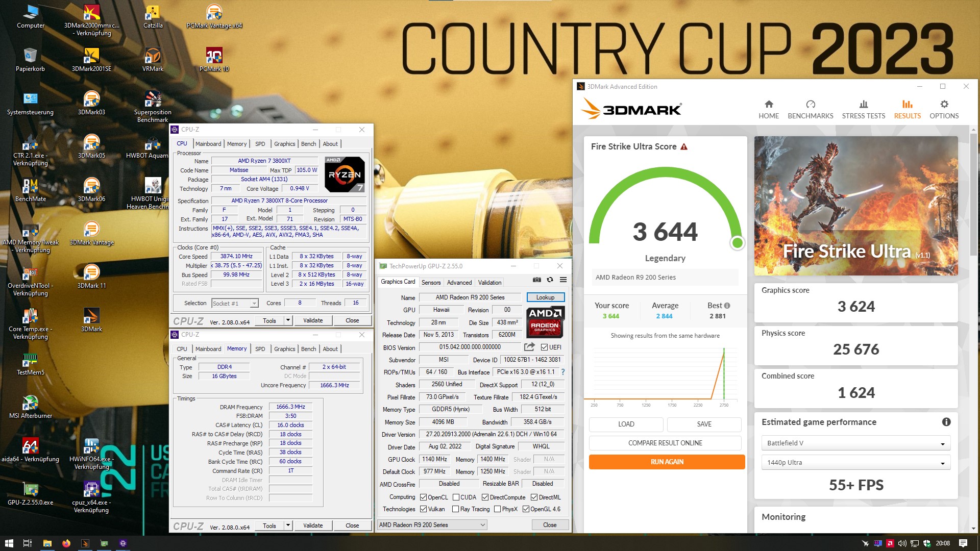Switch to Mainboard tab in upper CPU-Z
The image size is (980, 551).
[x=208, y=144]
